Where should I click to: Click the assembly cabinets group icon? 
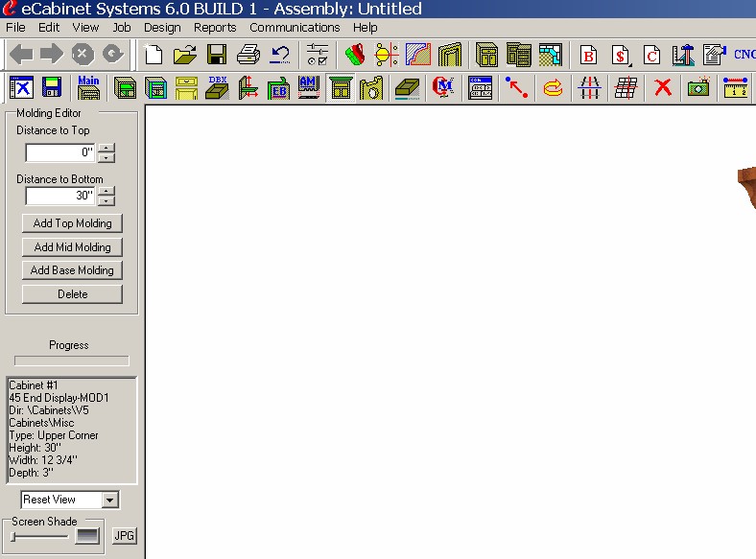click(519, 55)
